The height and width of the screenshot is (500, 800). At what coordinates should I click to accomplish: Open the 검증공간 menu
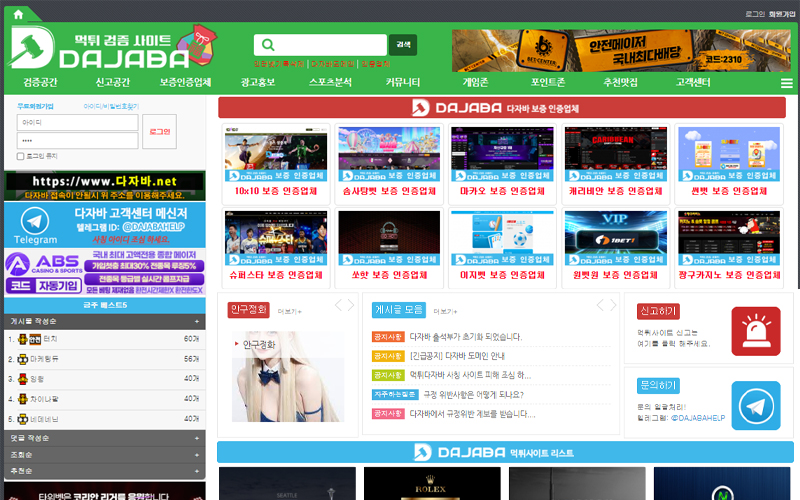pyautogui.click(x=40, y=82)
